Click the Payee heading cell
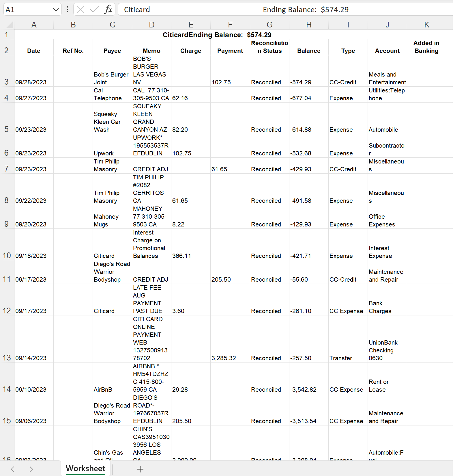453x476 pixels. (113, 47)
